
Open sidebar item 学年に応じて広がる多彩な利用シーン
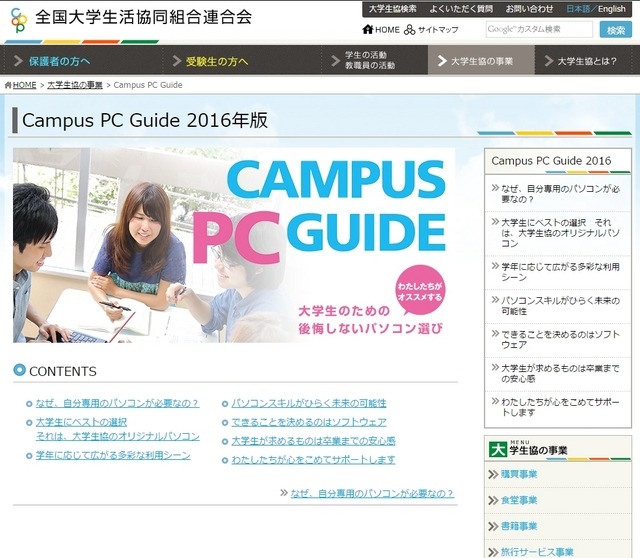click(558, 272)
